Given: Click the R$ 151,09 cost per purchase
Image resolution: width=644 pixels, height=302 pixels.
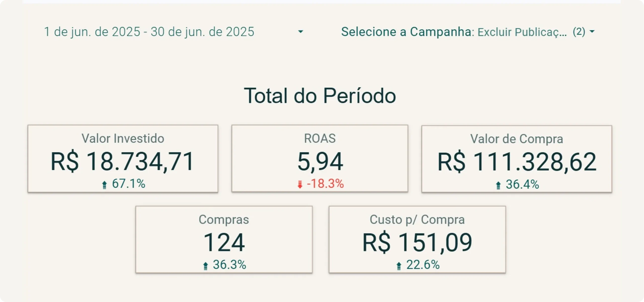Looking at the screenshot, I should click(x=417, y=243).
